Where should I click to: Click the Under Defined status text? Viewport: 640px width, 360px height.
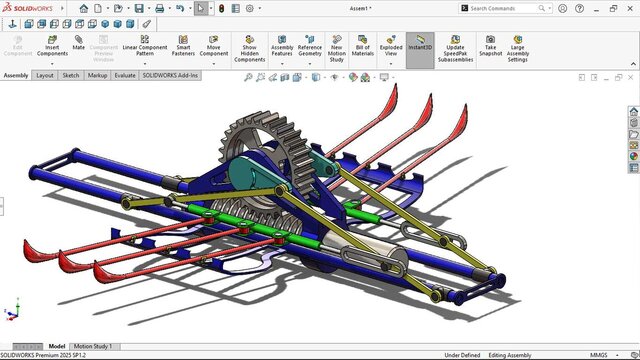click(462, 355)
